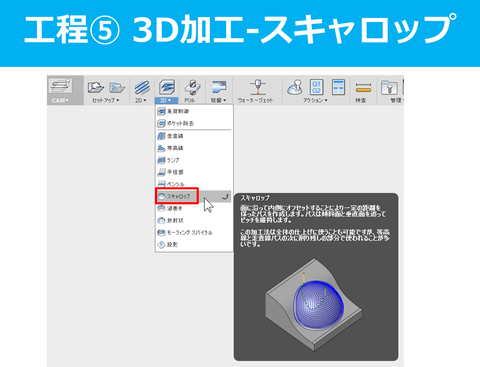Screen dimensions: 480x367
Task: Choose スキャロップ in the 3D menu
Action: (x=194, y=196)
